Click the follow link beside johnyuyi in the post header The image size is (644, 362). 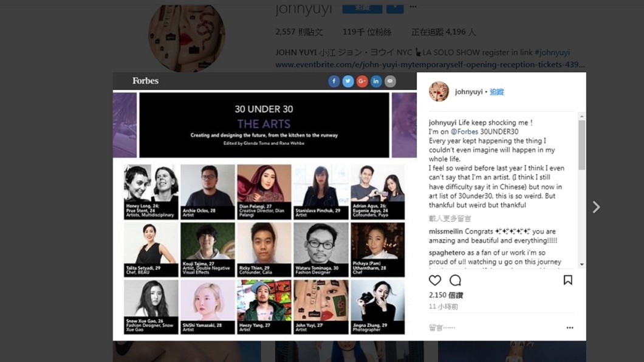coord(496,92)
